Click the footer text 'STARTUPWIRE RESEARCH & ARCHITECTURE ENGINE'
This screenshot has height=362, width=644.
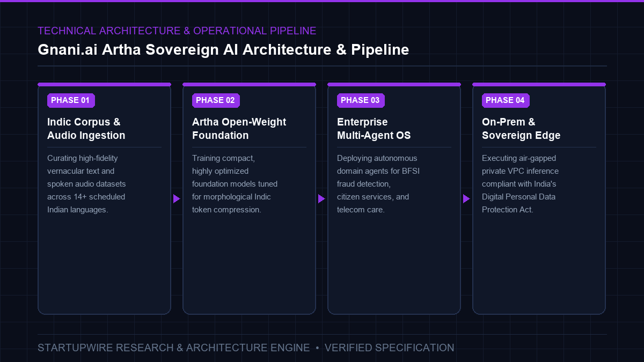(x=174, y=348)
